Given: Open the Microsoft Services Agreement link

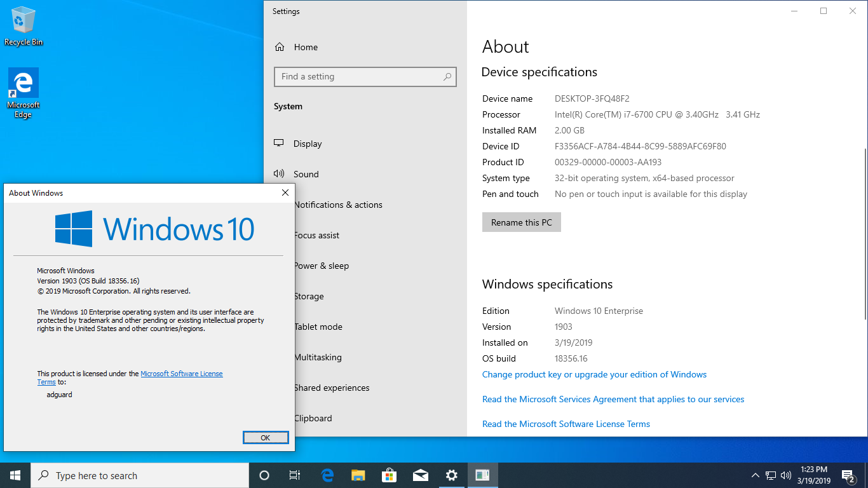Looking at the screenshot, I should [613, 399].
